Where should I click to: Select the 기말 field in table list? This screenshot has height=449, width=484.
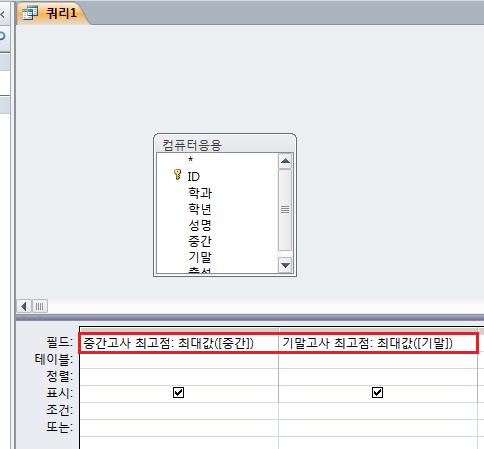point(200,257)
